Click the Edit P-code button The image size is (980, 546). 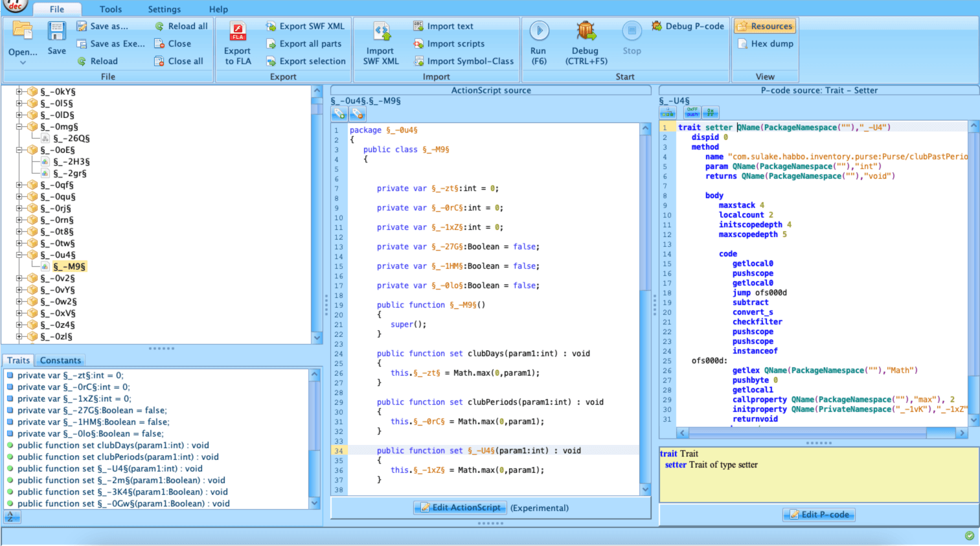[819, 514]
